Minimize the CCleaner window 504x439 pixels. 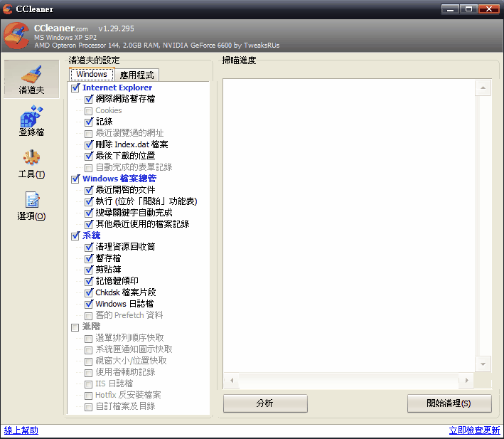click(x=450, y=9)
